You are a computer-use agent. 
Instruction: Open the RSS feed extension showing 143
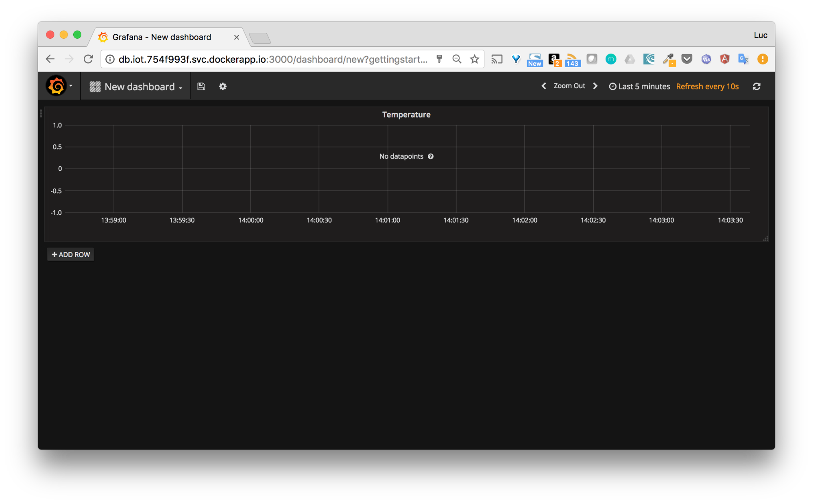click(573, 59)
